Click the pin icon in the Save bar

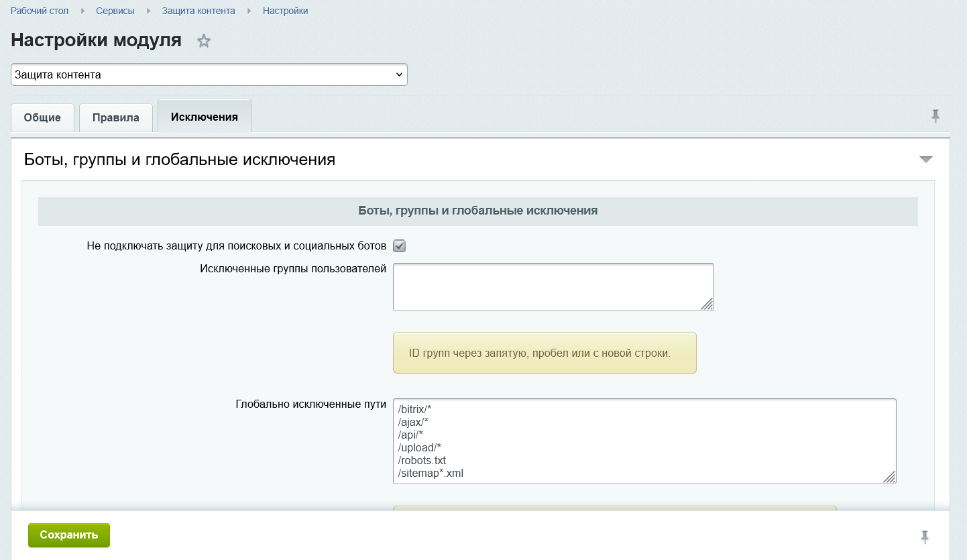coord(925,537)
